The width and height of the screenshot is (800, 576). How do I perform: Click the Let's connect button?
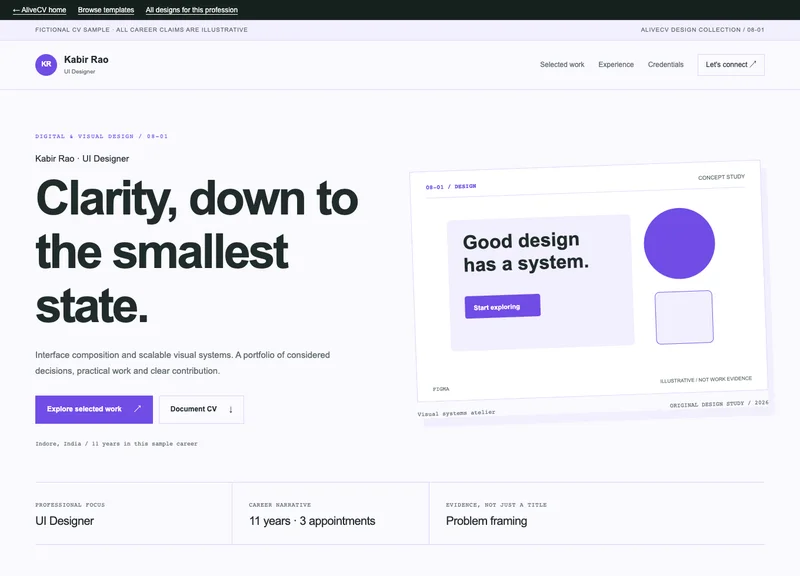tap(731, 65)
